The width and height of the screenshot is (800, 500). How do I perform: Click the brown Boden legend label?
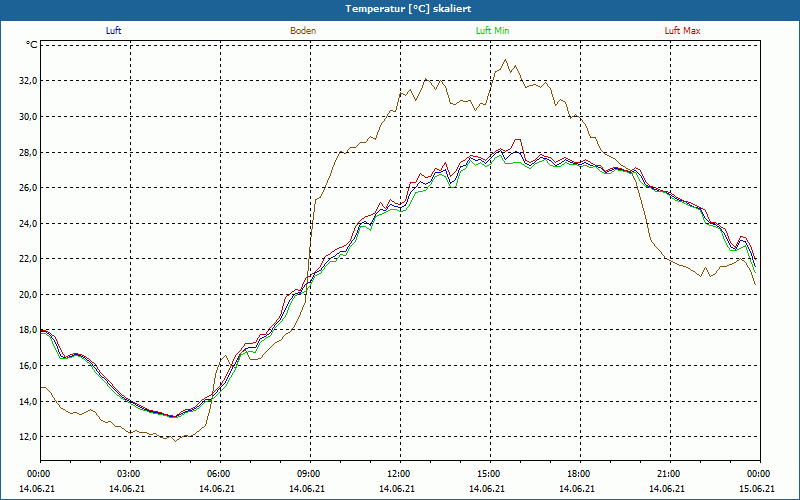tap(303, 31)
